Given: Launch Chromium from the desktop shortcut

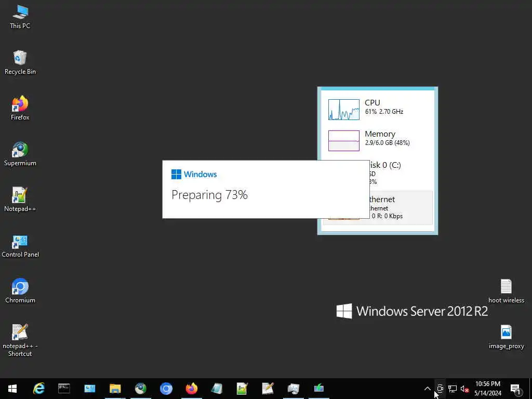Looking at the screenshot, I should click(x=20, y=291).
